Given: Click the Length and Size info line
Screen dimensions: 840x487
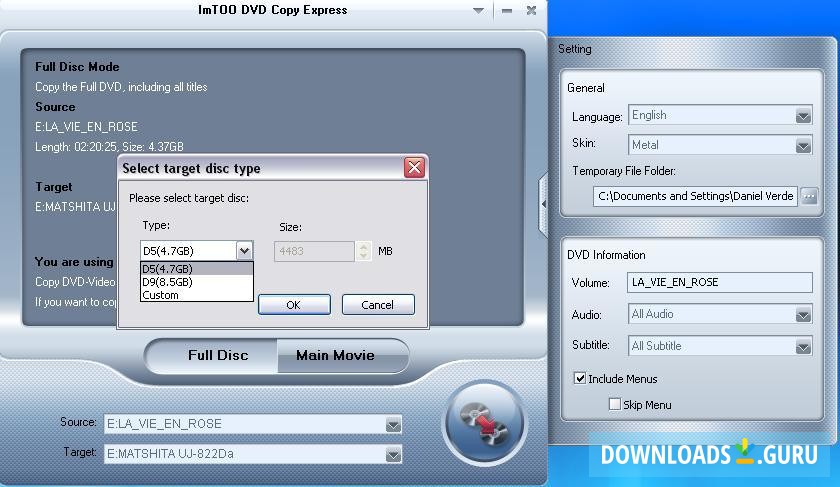Looking at the screenshot, I should point(109,147).
